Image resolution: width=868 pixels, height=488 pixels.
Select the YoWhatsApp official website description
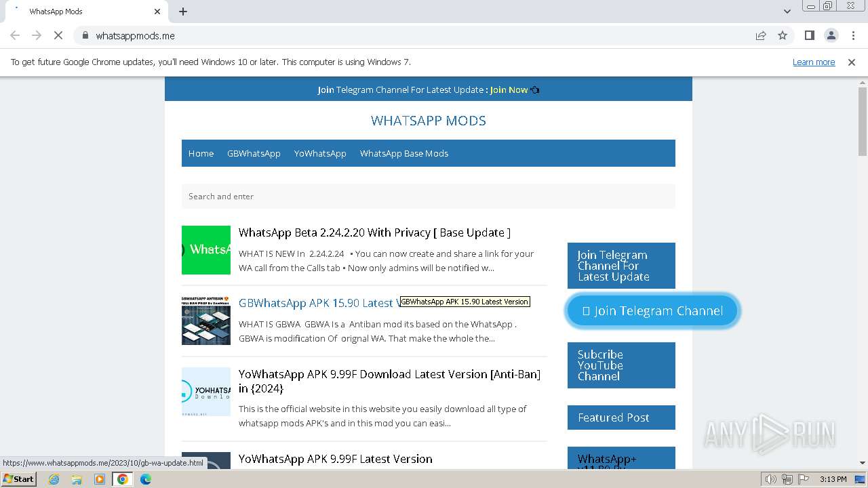click(382, 416)
